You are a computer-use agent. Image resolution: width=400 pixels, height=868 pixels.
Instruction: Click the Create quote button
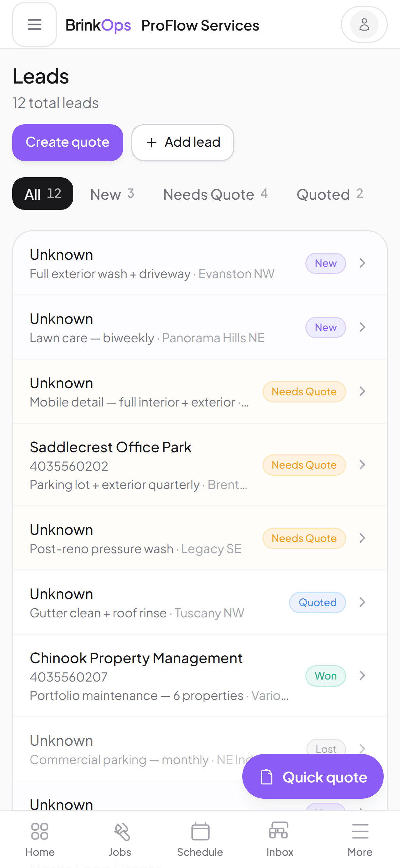pyautogui.click(x=68, y=143)
